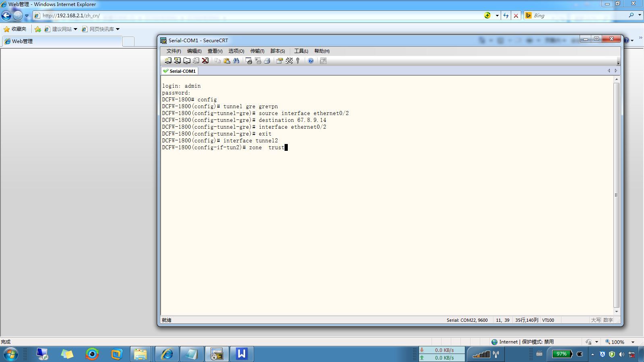Image resolution: width=644 pixels, height=362 pixels.
Task: Click the blue Help question mark icon
Action: [311, 61]
